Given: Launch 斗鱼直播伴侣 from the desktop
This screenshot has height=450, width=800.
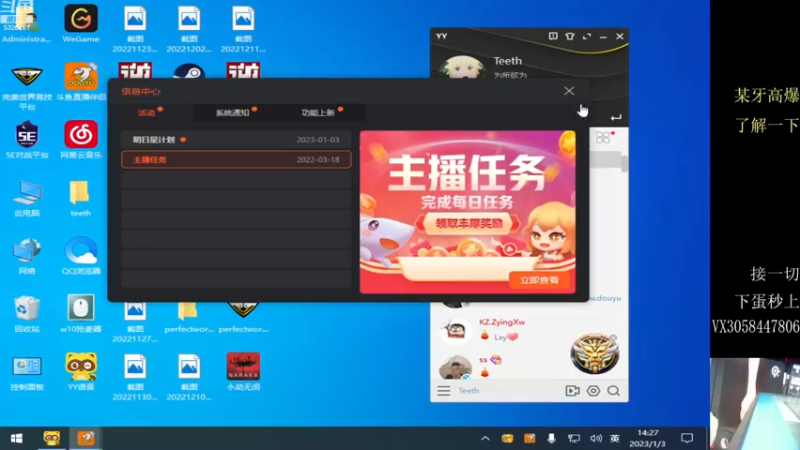Looking at the screenshot, I should [x=81, y=82].
